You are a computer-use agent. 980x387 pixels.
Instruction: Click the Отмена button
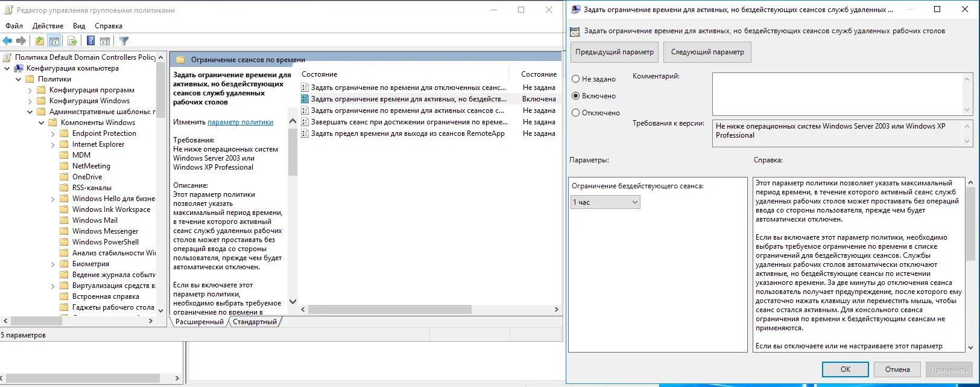coord(897,369)
